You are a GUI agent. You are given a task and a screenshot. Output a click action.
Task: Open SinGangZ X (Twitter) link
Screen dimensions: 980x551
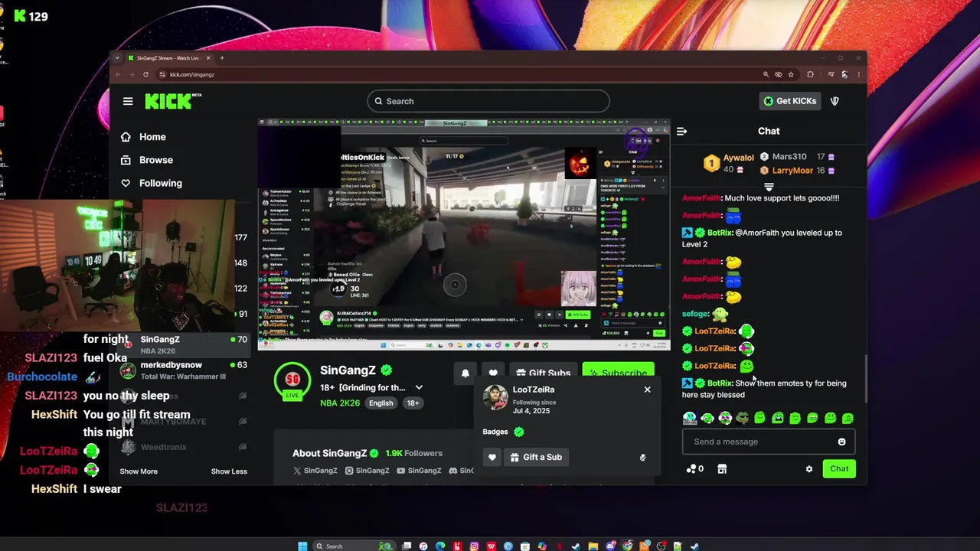pos(315,471)
